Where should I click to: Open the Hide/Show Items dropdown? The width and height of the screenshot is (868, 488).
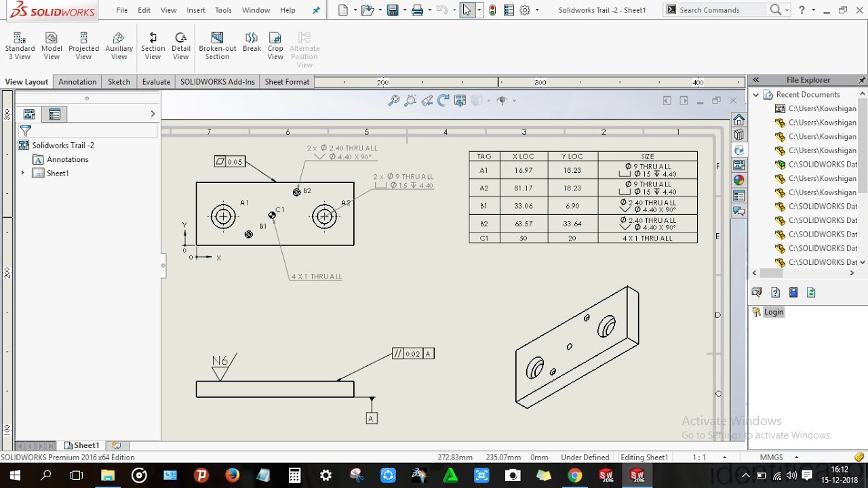pos(514,100)
